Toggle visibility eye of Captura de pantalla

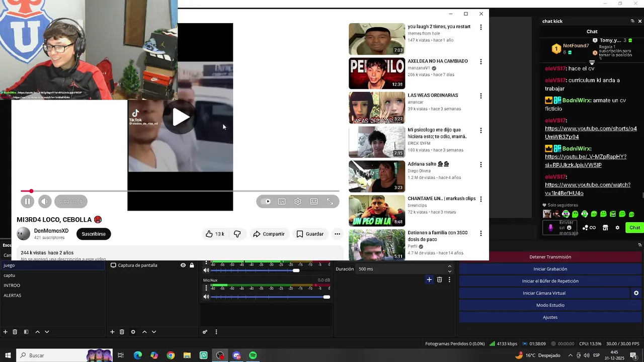pos(183,265)
